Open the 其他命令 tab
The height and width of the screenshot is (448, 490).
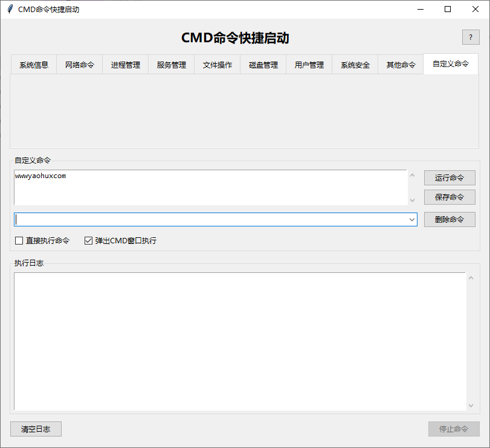401,64
